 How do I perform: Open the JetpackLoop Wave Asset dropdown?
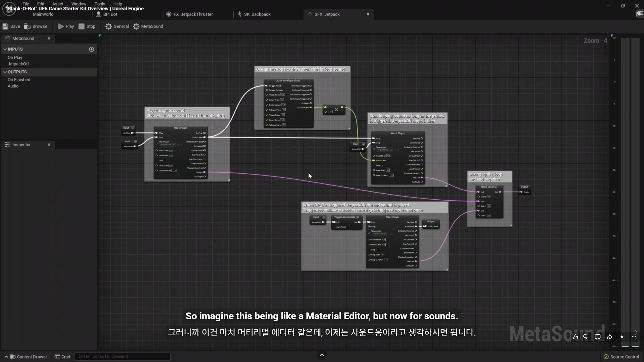click(x=385, y=150)
